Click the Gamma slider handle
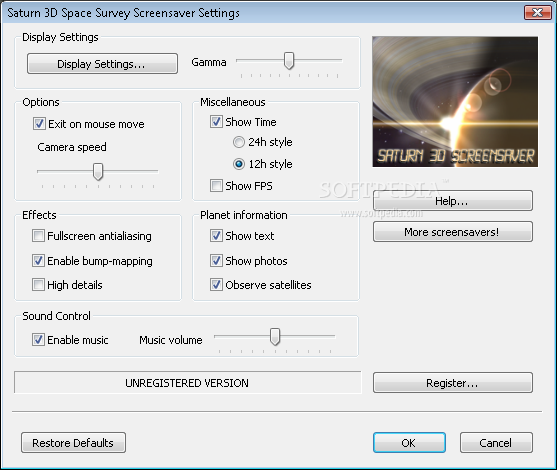 tap(289, 60)
